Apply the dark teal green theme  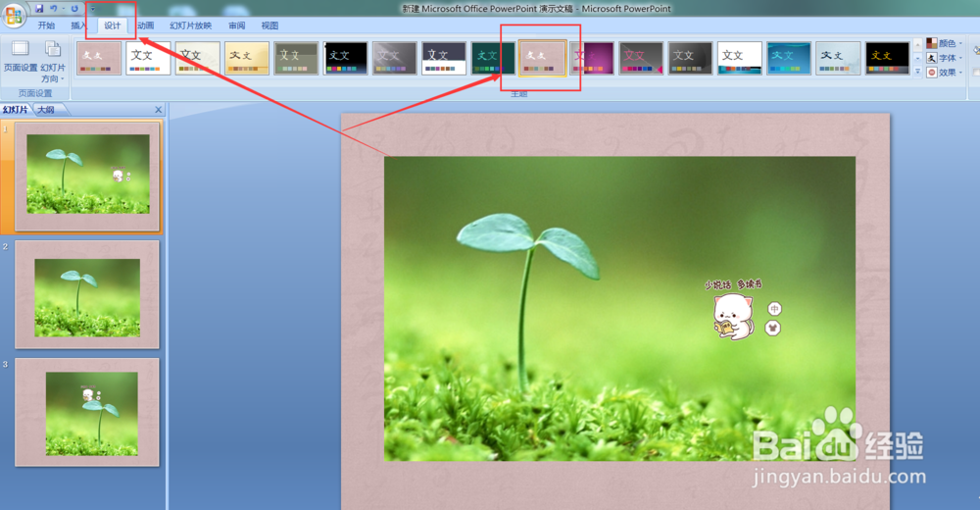[494, 58]
